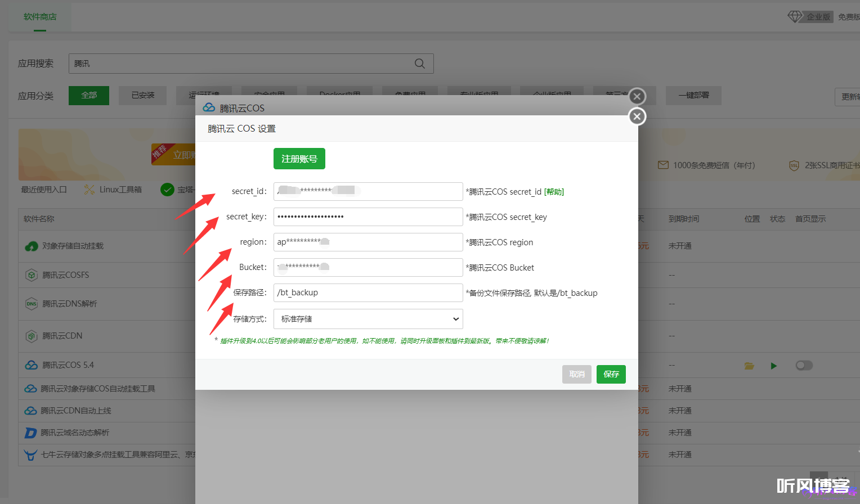860x504 pixels.
Task: Click the 首页显示 column header
Action: (x=810, y=219)
